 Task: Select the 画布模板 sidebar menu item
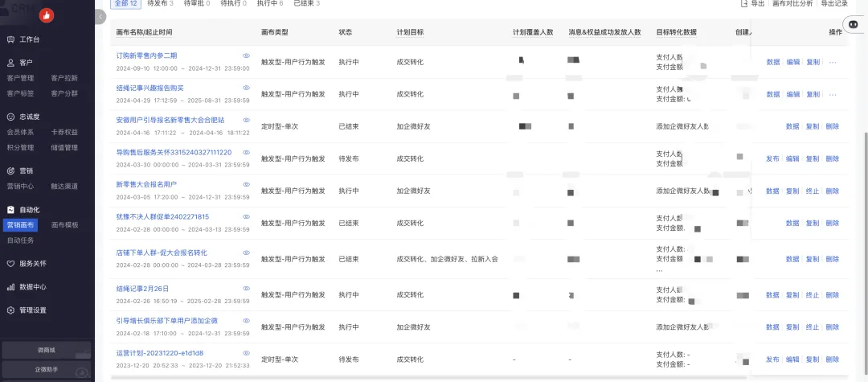click(x=65, y=225)
